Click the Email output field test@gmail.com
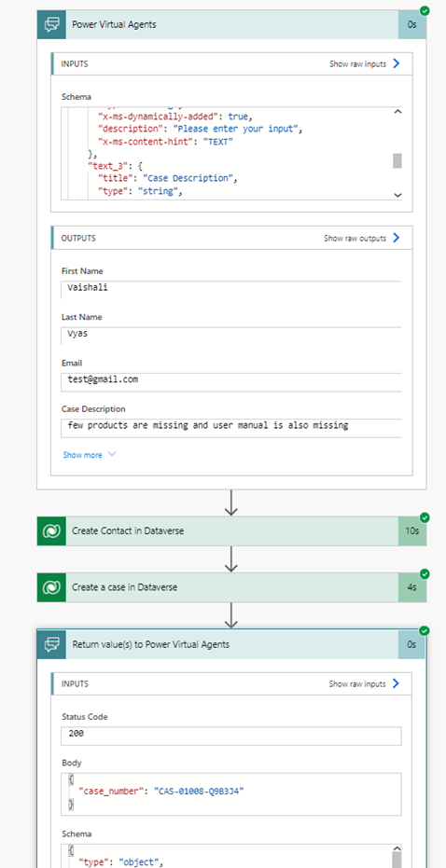Viewport: 446px width, 868px height. 231,382
